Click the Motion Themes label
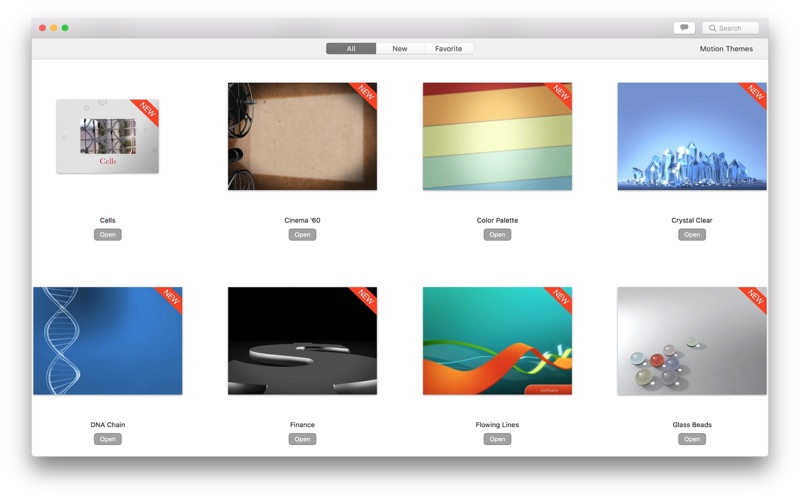The height and width of the screenshot is (500, 800). [726, 48]
